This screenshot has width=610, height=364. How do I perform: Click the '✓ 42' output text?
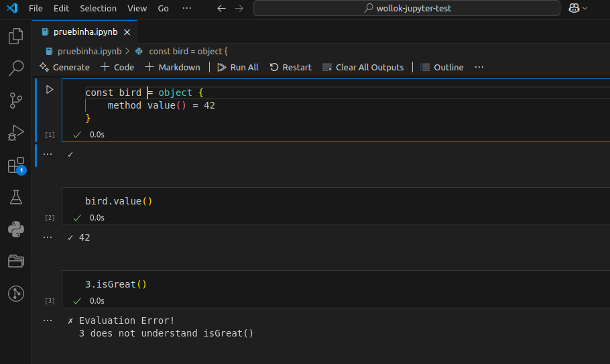tap(79, 237)
